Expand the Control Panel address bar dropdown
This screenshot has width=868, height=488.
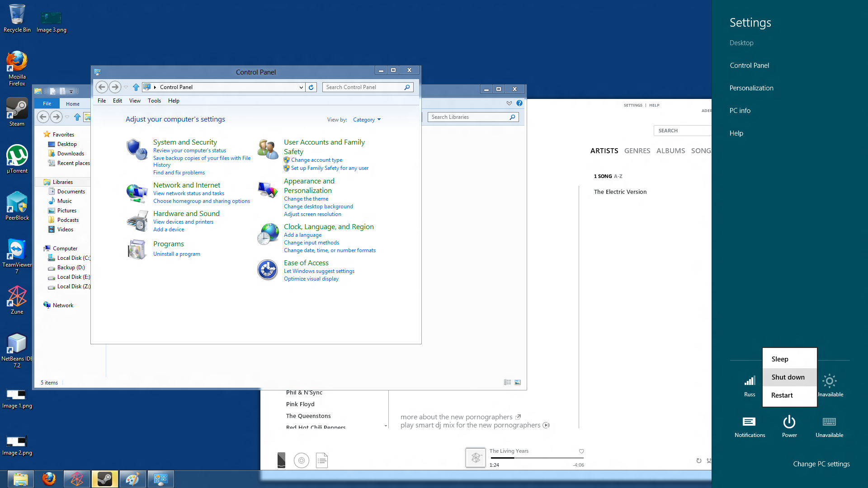[x=301, y=87]
